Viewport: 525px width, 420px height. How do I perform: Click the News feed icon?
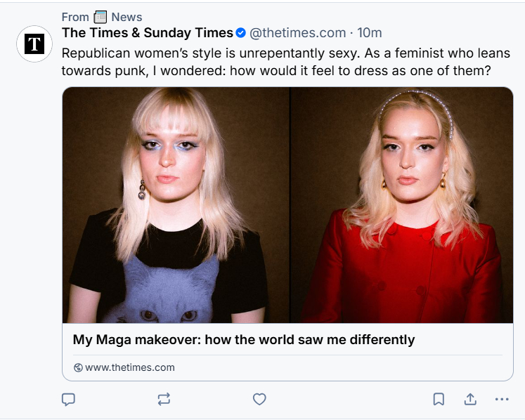(101, 17)
